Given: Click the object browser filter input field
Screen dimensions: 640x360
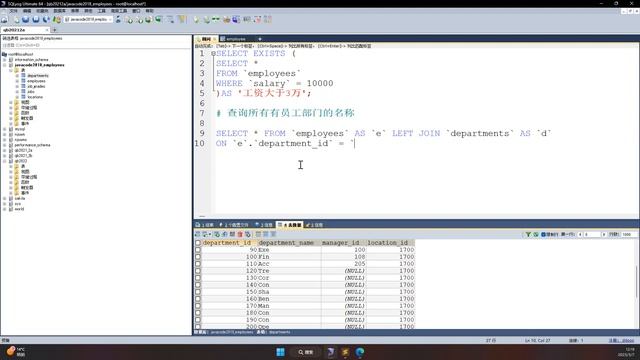Looking at the screenshot, I should coord(96,45).
